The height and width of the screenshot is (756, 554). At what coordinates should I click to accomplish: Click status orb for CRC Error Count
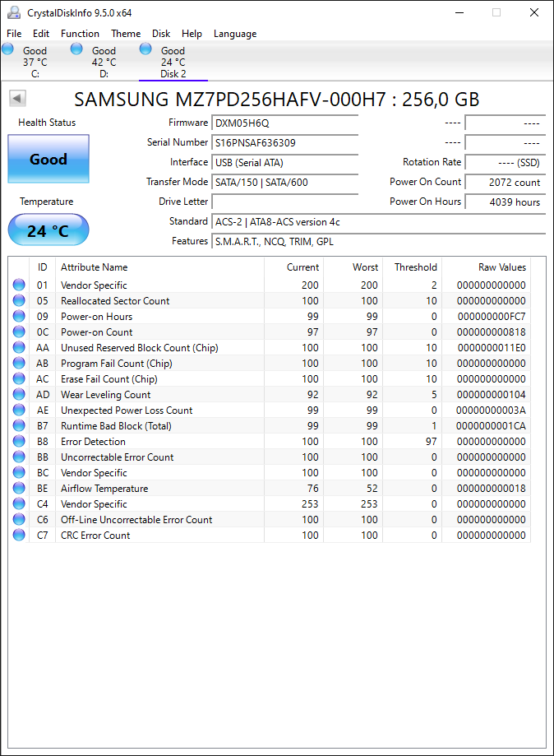[19, 535]
